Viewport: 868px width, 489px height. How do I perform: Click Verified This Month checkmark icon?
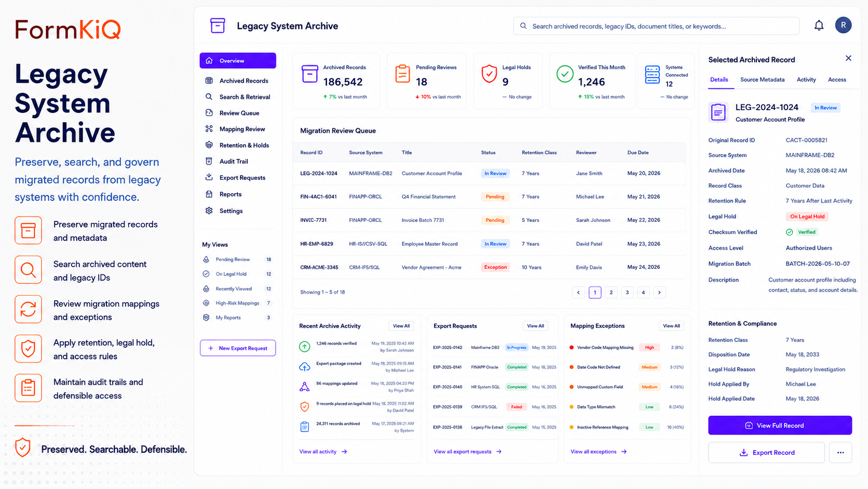click(x=565, y=74)
